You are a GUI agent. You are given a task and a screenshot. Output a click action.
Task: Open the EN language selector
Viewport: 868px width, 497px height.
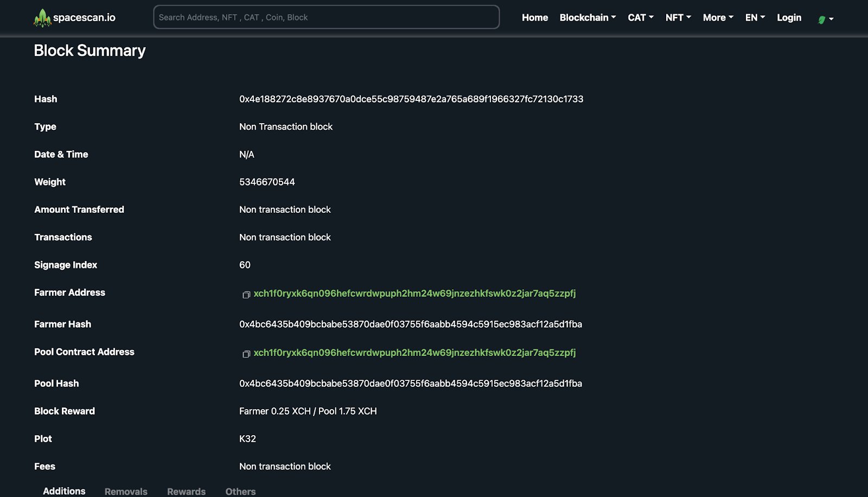755,17
